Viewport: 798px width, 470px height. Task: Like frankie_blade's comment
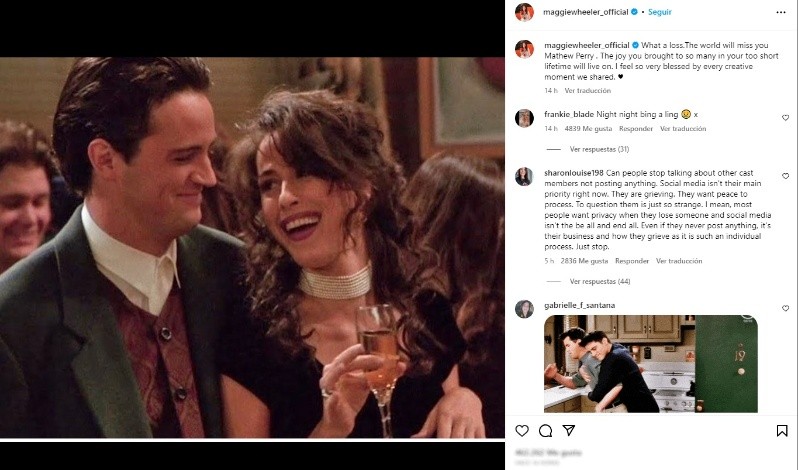pyautogui.click(x=785, y=118)
